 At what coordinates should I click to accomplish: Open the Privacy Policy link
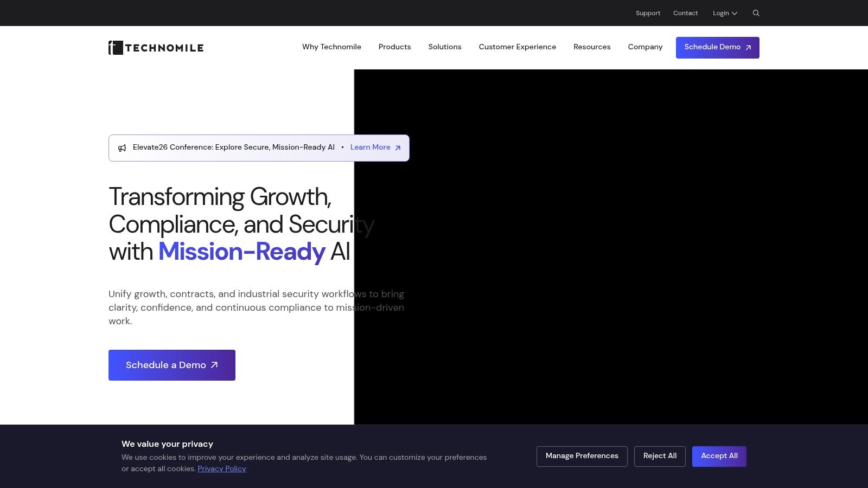222,468
